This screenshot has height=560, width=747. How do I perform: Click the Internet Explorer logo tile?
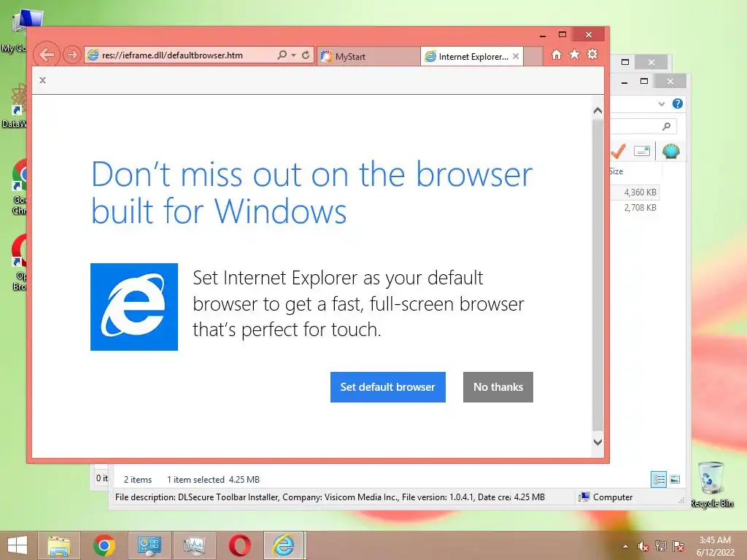tap(134, 307)
